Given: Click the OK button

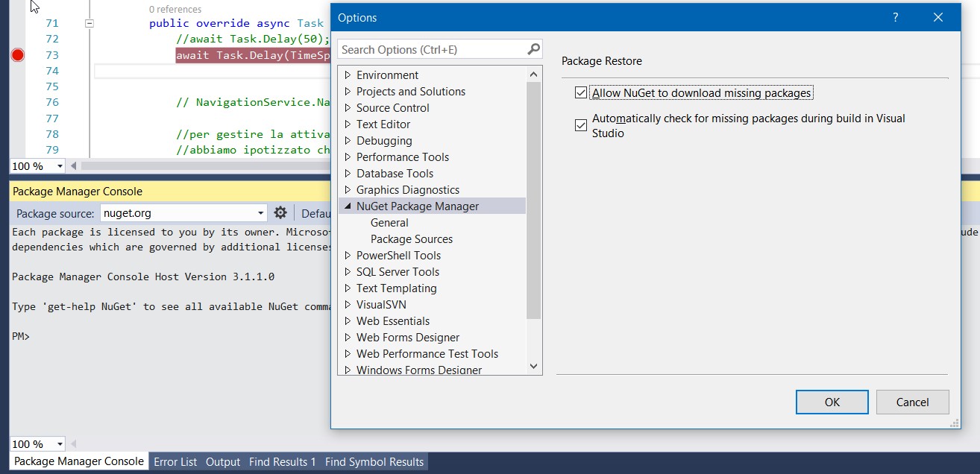Looking at the screenshot, I should click(x=832, y=402).
